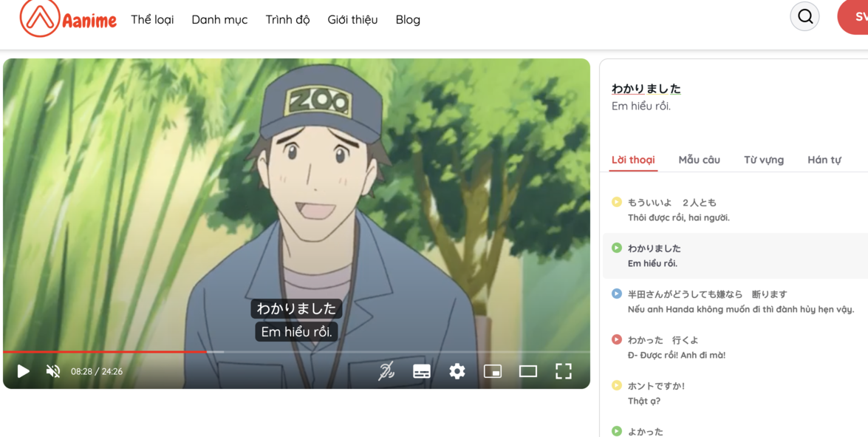Unmute the video audio
The width and height of the screenshot is (868, 437).
click(52, 370)
